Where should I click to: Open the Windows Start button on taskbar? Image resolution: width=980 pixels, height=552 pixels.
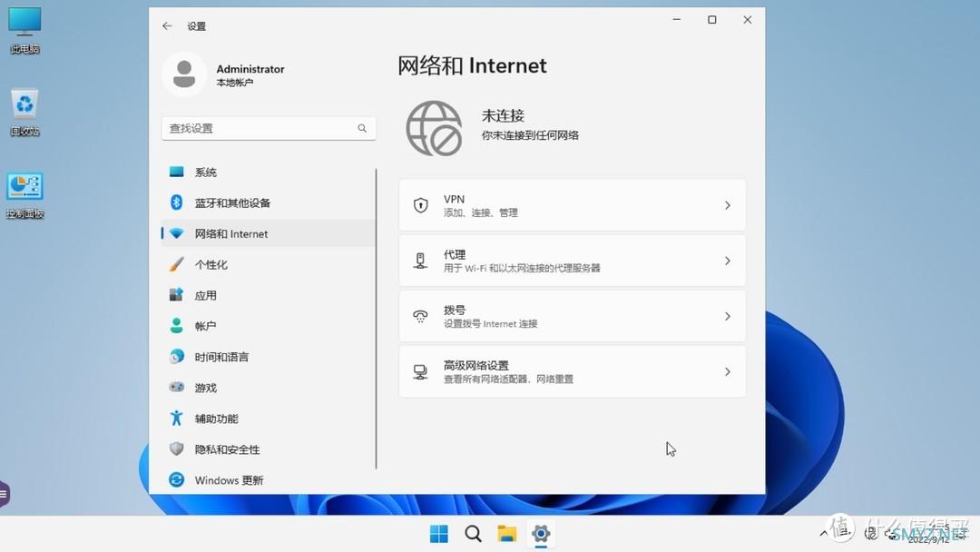click(439, 534)
